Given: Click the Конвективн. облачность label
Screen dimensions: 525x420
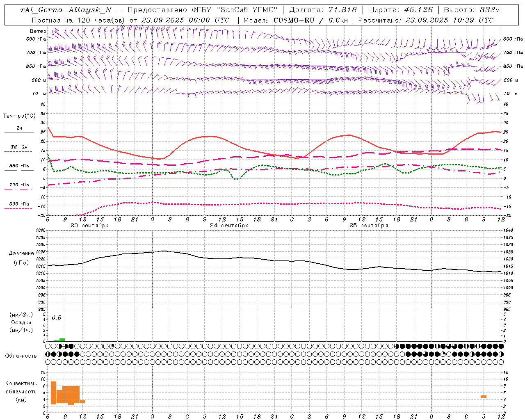Looking at the screenshot, I should [21, 388].
